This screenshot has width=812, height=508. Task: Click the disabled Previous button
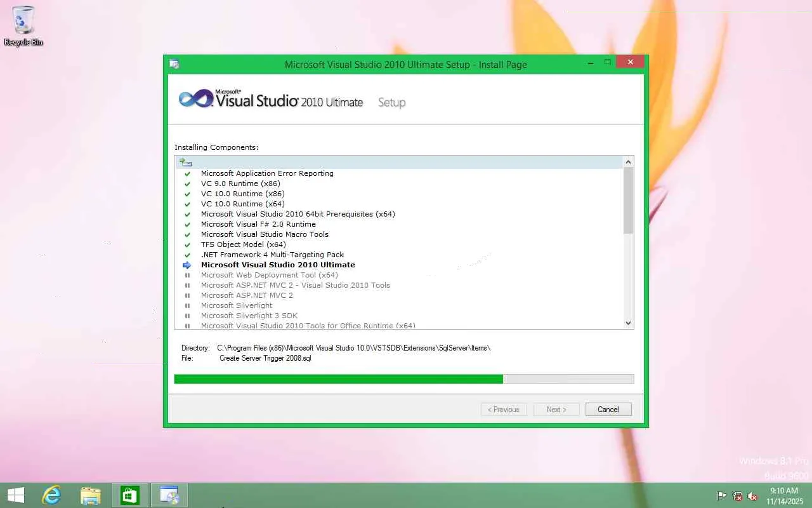coord(504,410)
